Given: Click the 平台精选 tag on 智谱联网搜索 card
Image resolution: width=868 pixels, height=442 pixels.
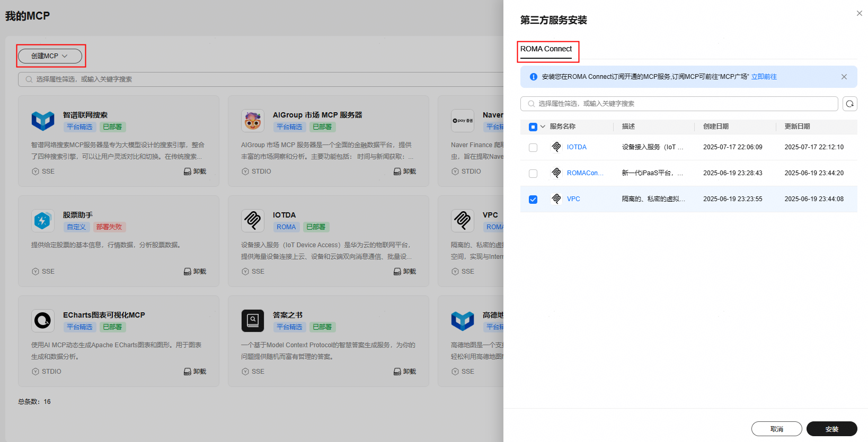Looking at the screenshot, I should [79, 127].
